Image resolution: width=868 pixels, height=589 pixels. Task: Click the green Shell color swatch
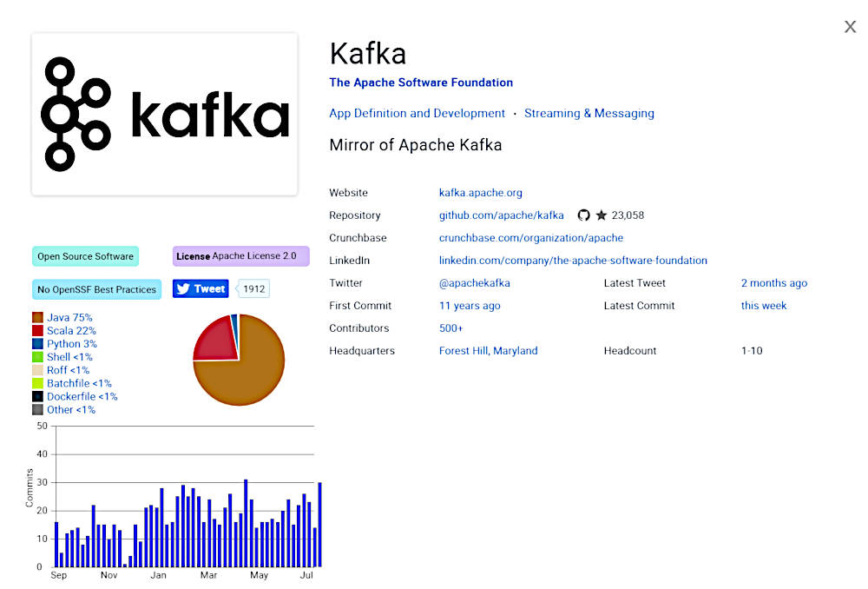point(37,357)
